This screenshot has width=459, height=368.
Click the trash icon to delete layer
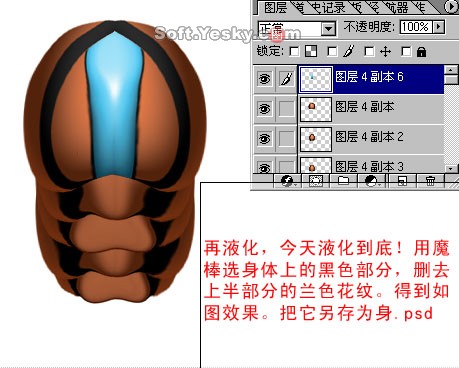pos(430,181)
